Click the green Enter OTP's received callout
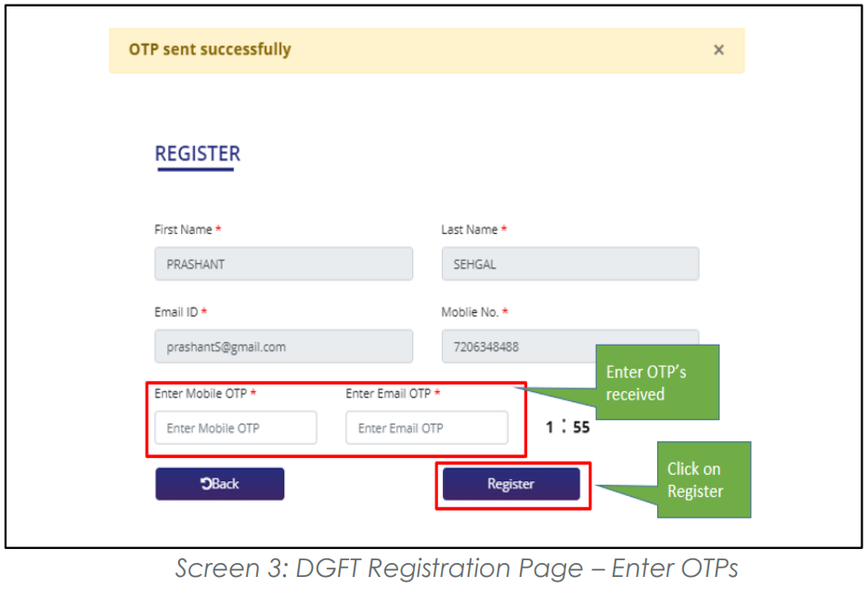The height and width of the screenshot is (589, 868). tap(657, 383)
